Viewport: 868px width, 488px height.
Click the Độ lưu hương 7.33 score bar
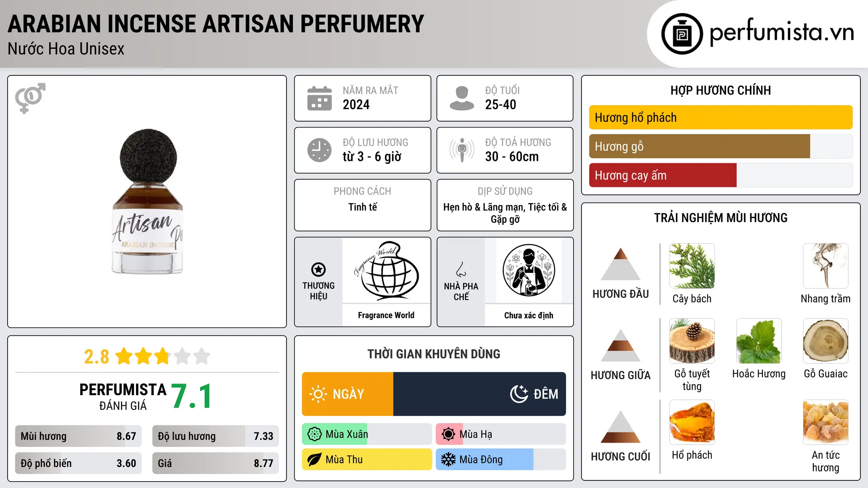215,436
